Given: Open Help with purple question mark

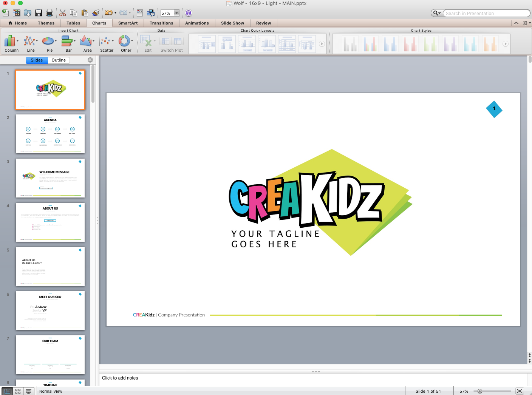Looking at the screenshot, I should point(189,13).
